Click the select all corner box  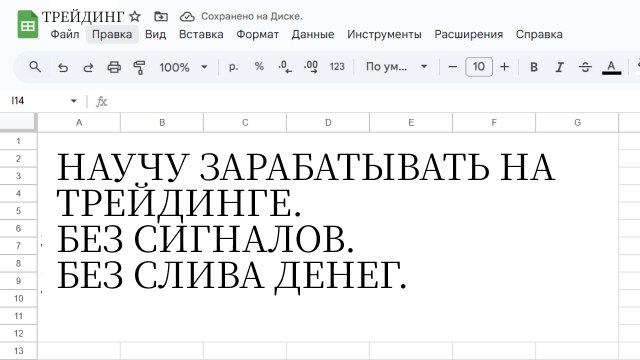tap(18, 122)
